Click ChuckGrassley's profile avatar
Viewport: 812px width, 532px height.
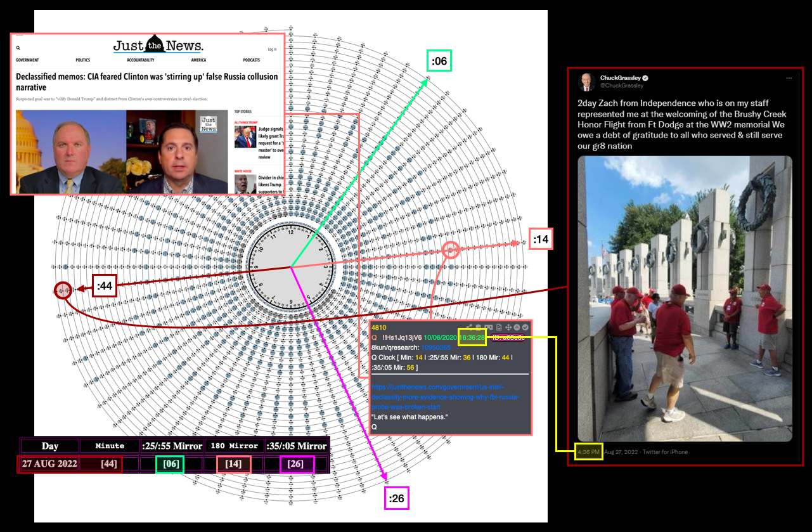[587, 82]
